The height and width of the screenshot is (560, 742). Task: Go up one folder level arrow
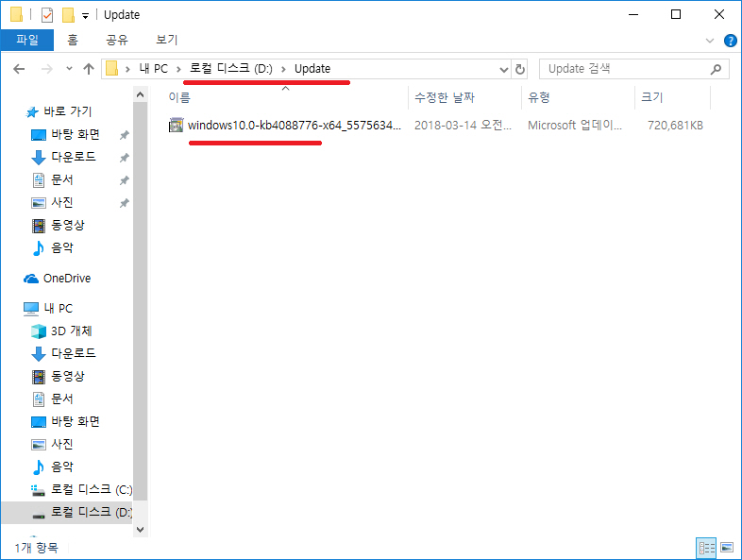89,69
